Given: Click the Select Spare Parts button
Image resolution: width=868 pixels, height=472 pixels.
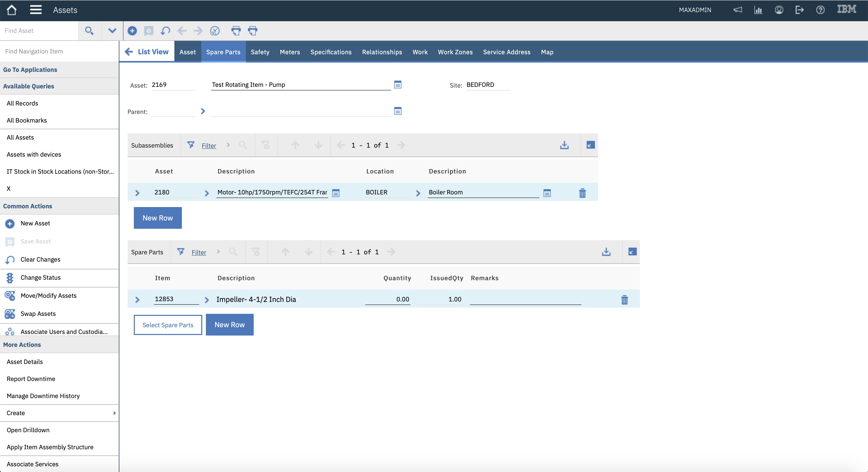Looking at the screenshot, I should click(x=168, y=325).
